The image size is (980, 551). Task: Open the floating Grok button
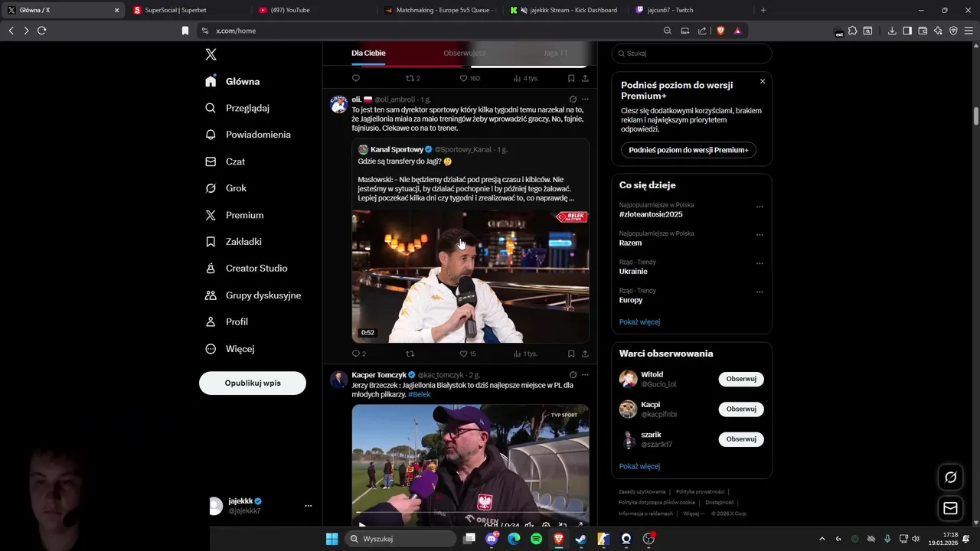(950, 477)
